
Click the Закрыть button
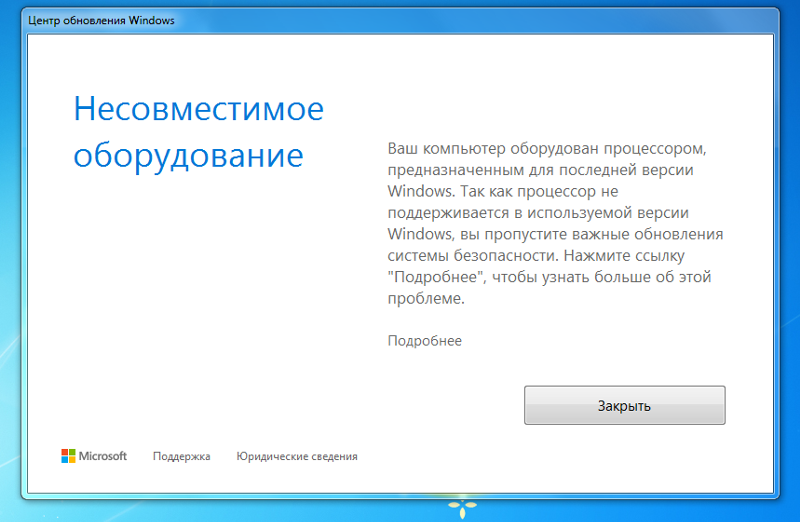pyautogui.click(x=624, y=405)
